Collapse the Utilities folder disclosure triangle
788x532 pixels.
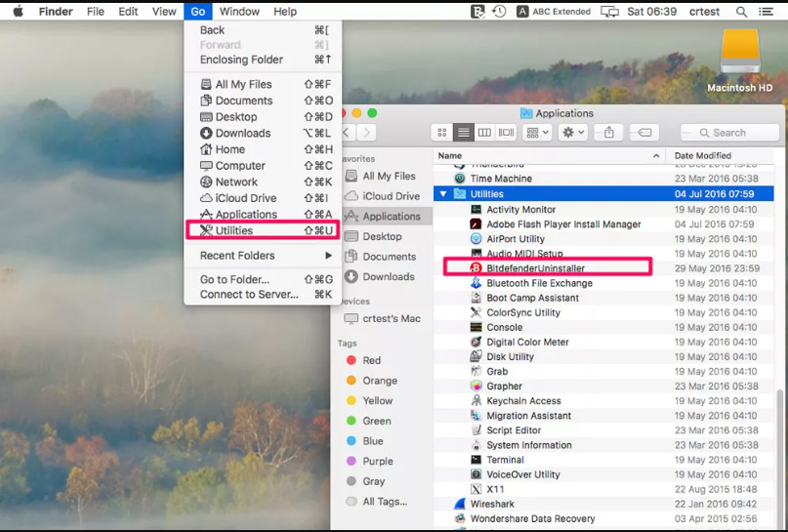442,194
